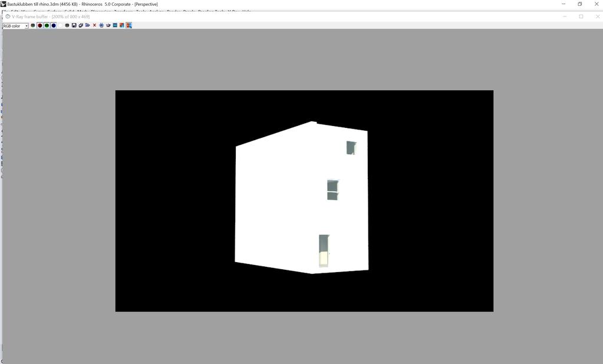The height and width of the screenshot is (364, 603).
Task: Save image with the floppy disk icon
Action: point(74,25)
